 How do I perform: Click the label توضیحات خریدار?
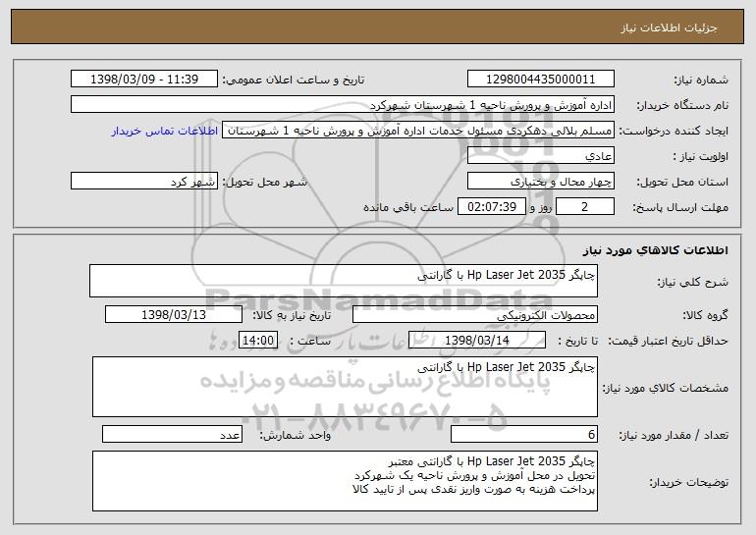click(688, 481)
